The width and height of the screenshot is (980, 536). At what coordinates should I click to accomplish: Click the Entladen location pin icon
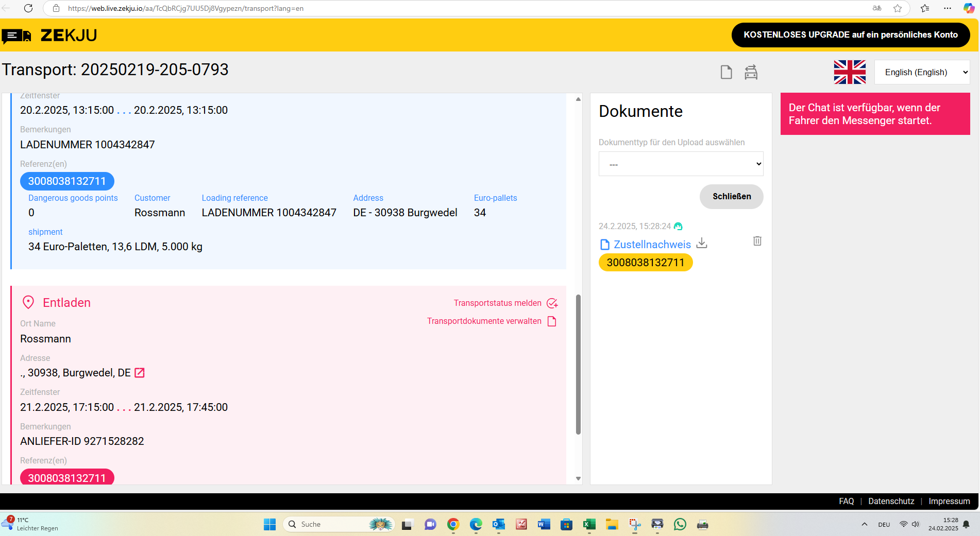pos(28,302)
